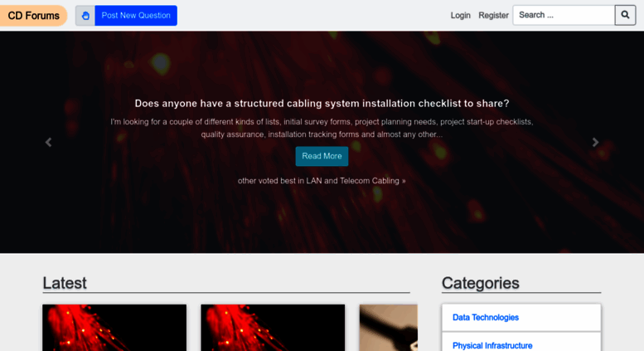This screenshot has height=351, width=644.
Task: Open the third Latest post thumbnail
Action: tap(389, 328)
